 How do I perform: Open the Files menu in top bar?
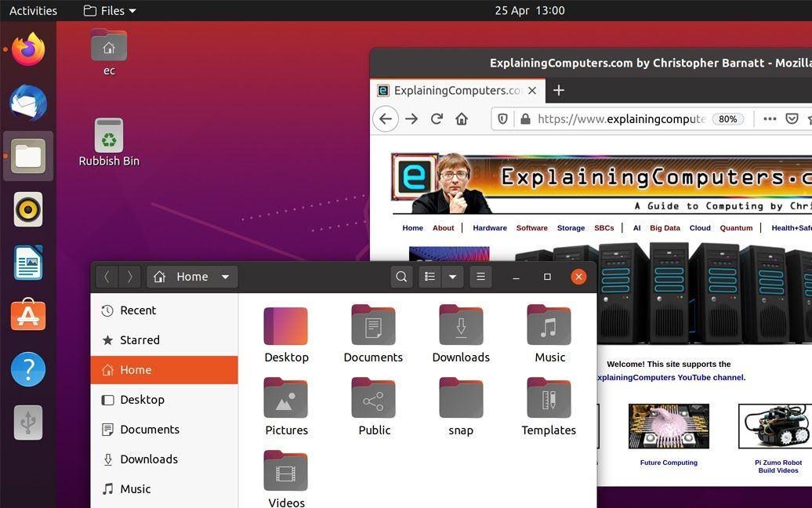[x=108, y=10]
